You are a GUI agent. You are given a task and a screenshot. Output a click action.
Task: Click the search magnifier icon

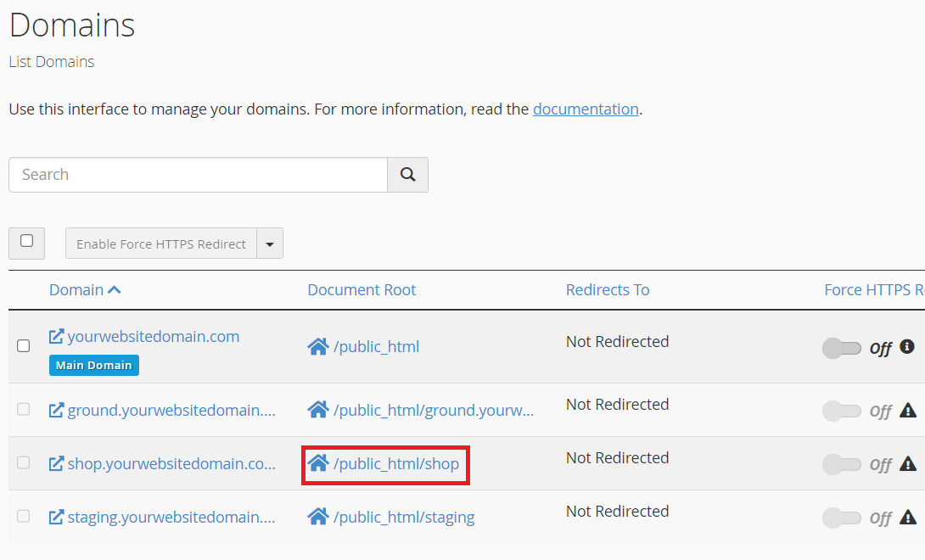coord(407,174)
